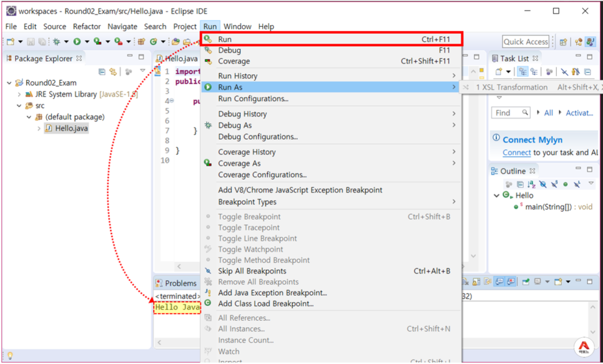Click the Open Perspective icon
The height and width of the screenshot is (364, 603).
pyautogui.click(x=564, y=42)
